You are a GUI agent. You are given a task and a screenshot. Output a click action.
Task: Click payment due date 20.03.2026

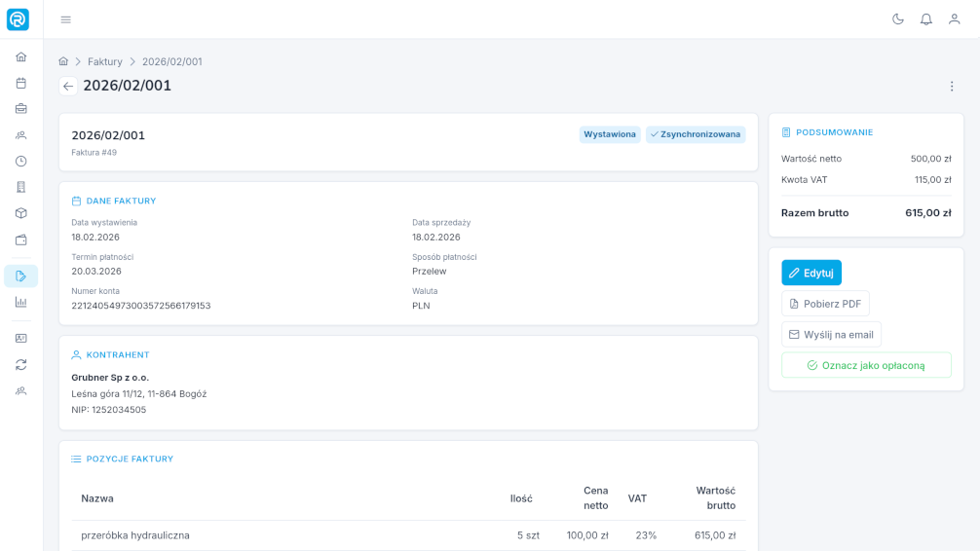point(96,272)
